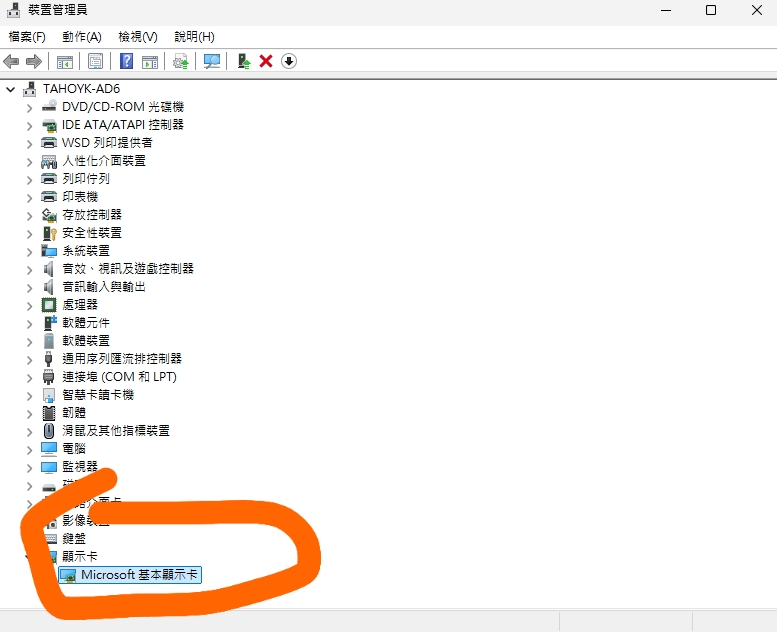
Task: Open the Properties toolbar icon
Action: click(x=96, y=62)
